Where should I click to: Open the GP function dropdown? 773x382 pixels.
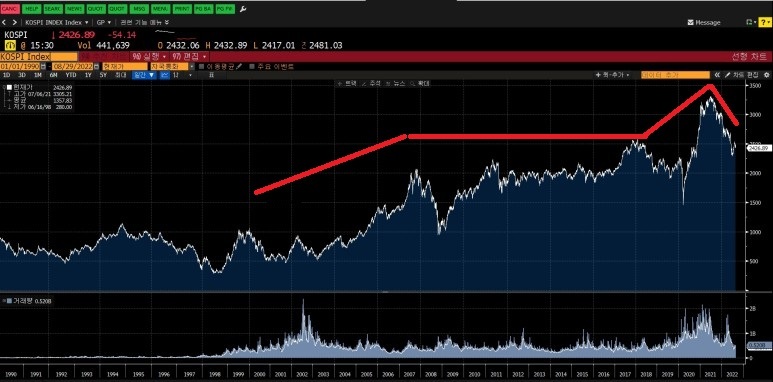(104, 23)
